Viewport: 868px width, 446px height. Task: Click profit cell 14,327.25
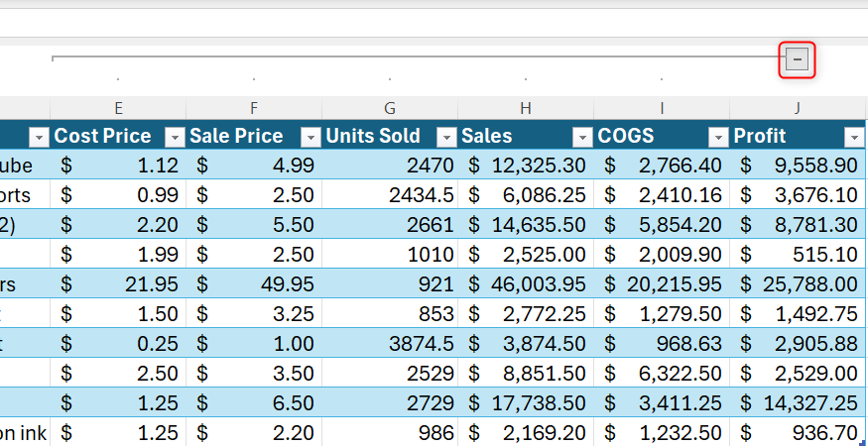click(x=798, y=402)
